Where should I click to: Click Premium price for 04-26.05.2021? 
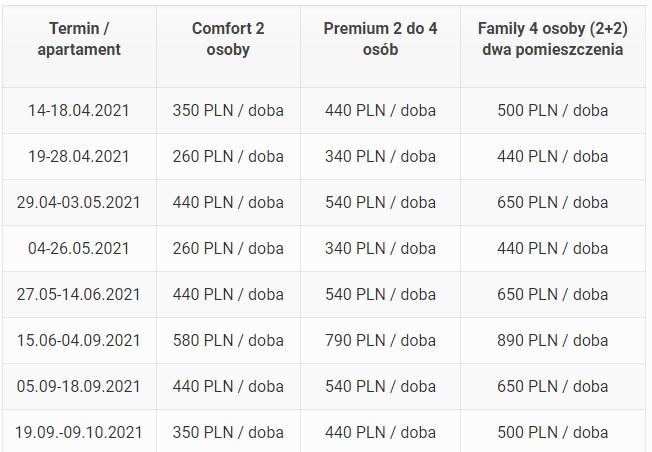[x=380, y=248]
